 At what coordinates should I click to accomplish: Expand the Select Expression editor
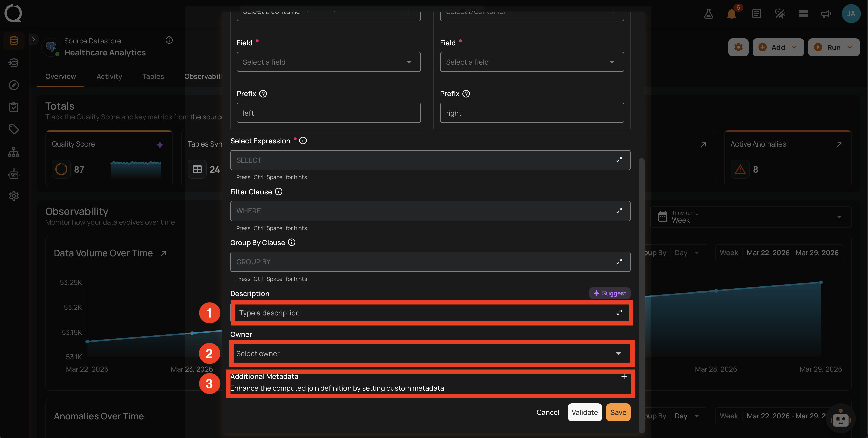point(619,160)
